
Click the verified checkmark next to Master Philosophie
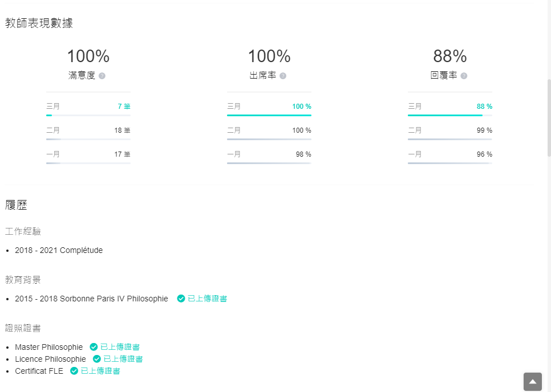pyautogui.click(x=94, y=347)
